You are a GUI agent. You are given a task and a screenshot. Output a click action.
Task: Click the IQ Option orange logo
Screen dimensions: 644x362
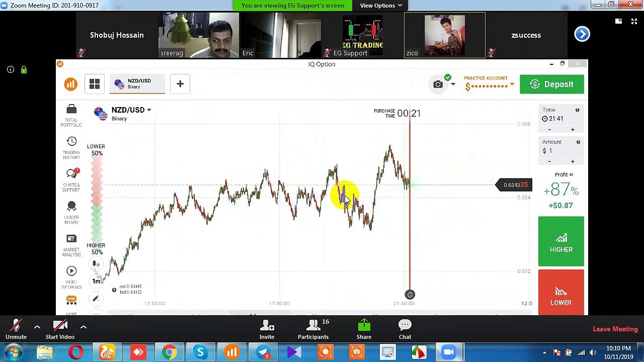pyautogui.click(x=70, y=84)
